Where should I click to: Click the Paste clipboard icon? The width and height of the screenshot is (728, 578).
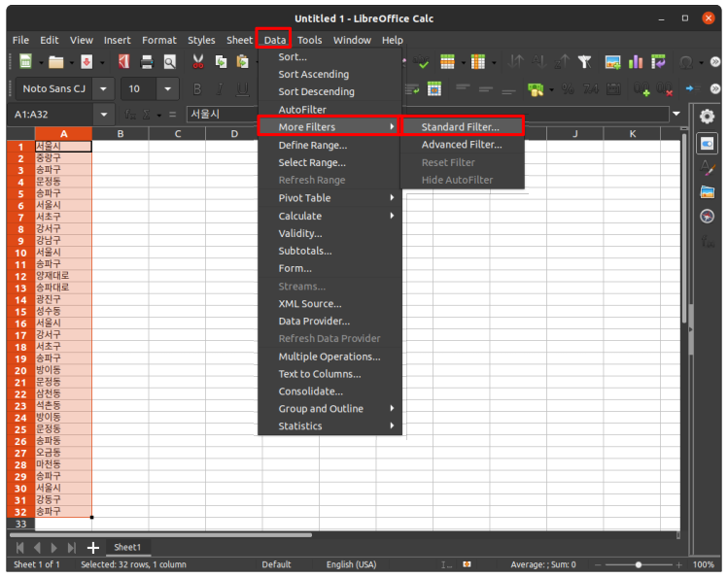243,62
